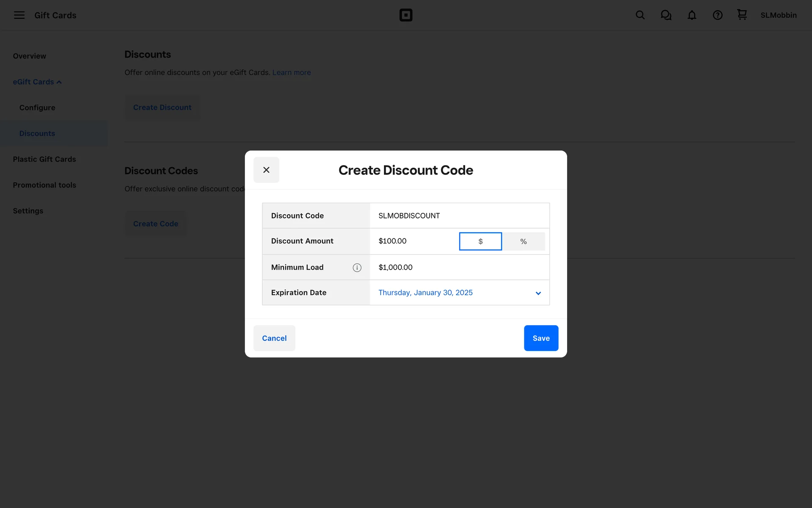Edit the Minimum Load amount field
812x508 pixels.
pyautogui.click(x=459, y=267)
